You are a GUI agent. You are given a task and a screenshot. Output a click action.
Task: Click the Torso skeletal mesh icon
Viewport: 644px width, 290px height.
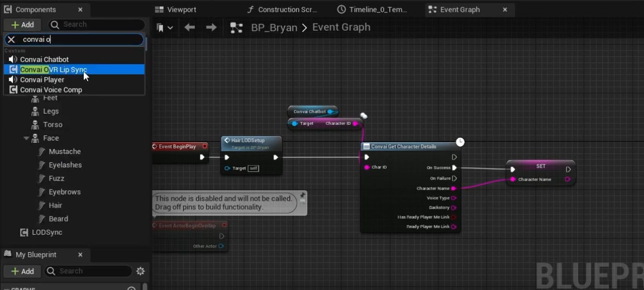pyautogui.click(x=35, y=125)
